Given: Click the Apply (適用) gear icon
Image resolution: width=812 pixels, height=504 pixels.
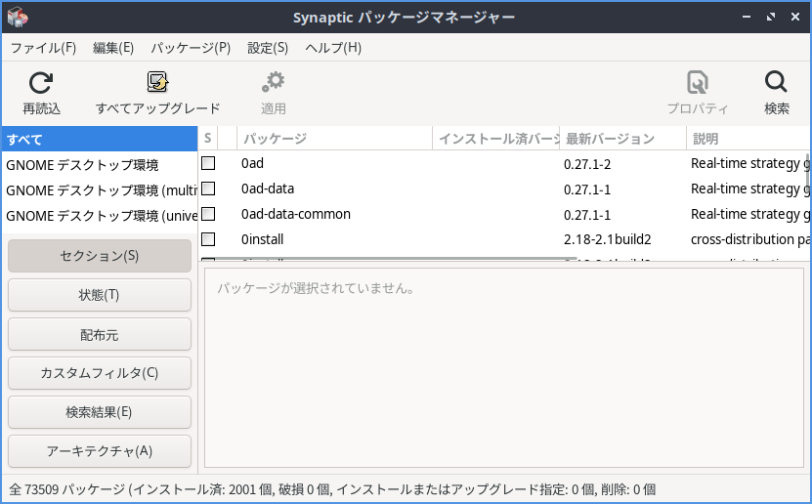Looking at the screenshot, I should click(x=274, y=82).
